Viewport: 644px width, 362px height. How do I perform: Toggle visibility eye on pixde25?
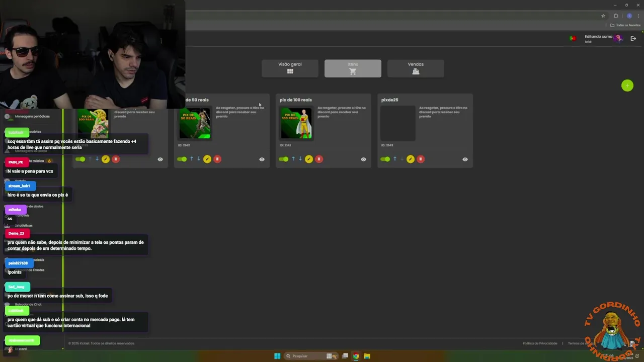tap(465, 159)
